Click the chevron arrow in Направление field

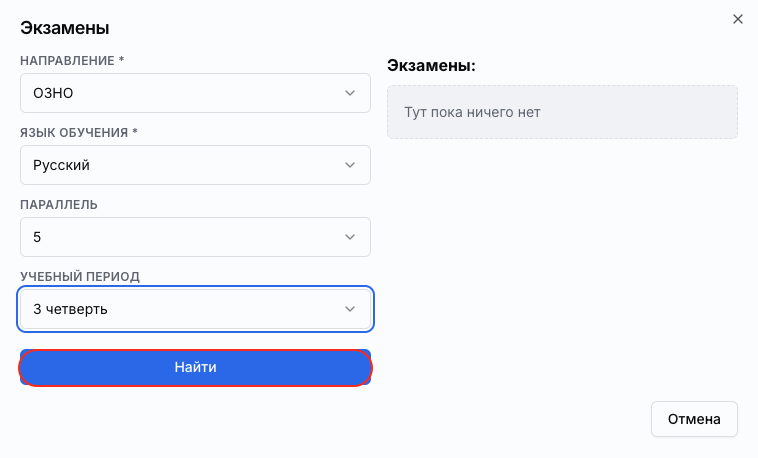click(x=350, y=93)
